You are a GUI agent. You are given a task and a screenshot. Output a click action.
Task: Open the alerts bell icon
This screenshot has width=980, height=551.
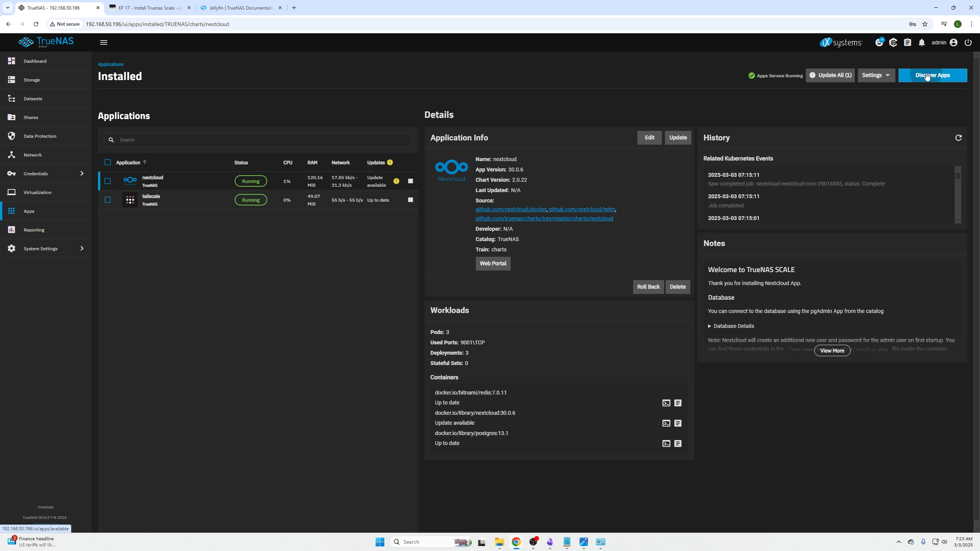coord(922,42)
